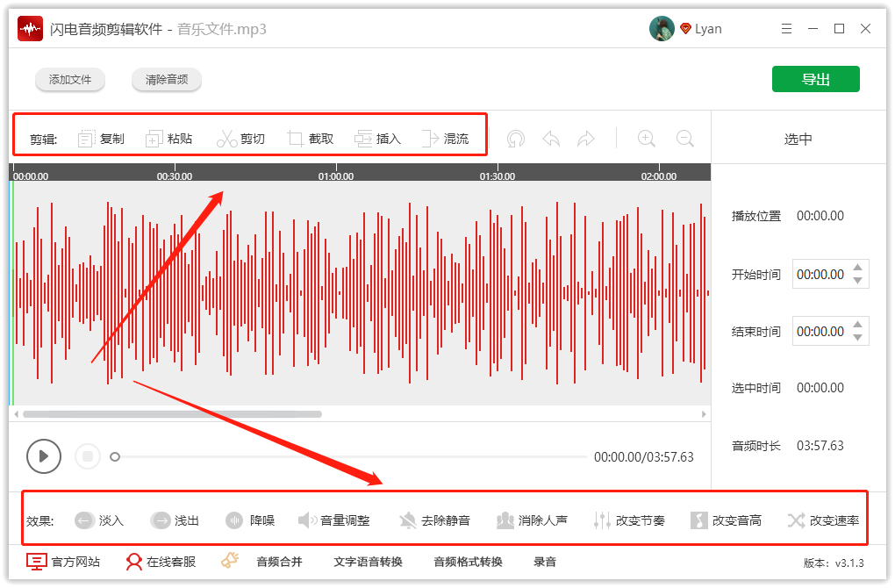Choose the 截取 (trim) tool
The height and width of the screenshot is (588, 895).
coord(310,138)
